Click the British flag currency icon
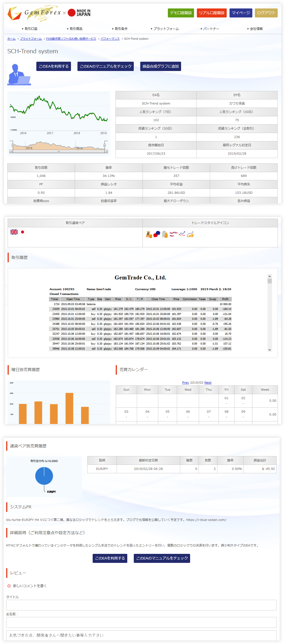This screenshot has width=285, height=644. click(14, 232)
